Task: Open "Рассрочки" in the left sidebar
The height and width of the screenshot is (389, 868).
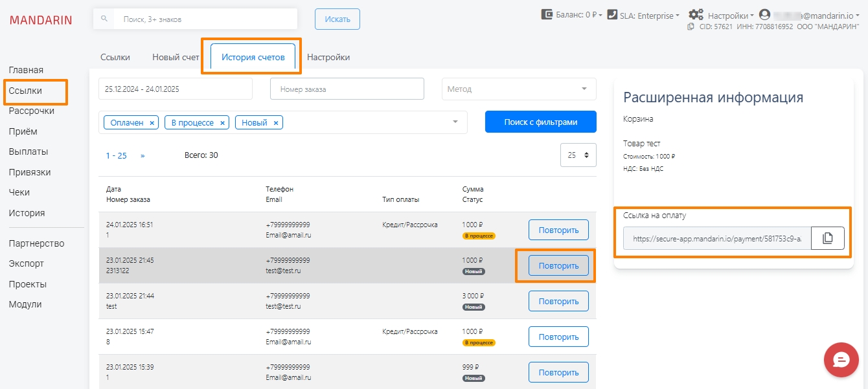Action: (31, 111)
